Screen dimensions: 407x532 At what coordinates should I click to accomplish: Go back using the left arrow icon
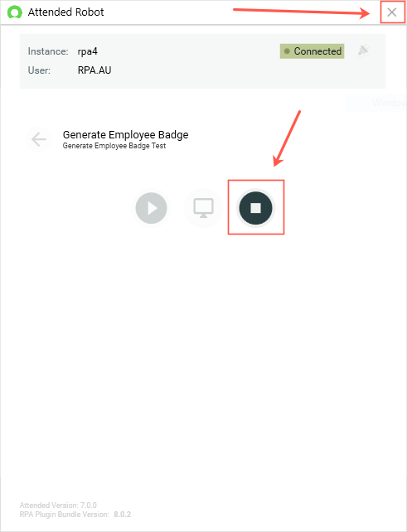tap(39, 139)
